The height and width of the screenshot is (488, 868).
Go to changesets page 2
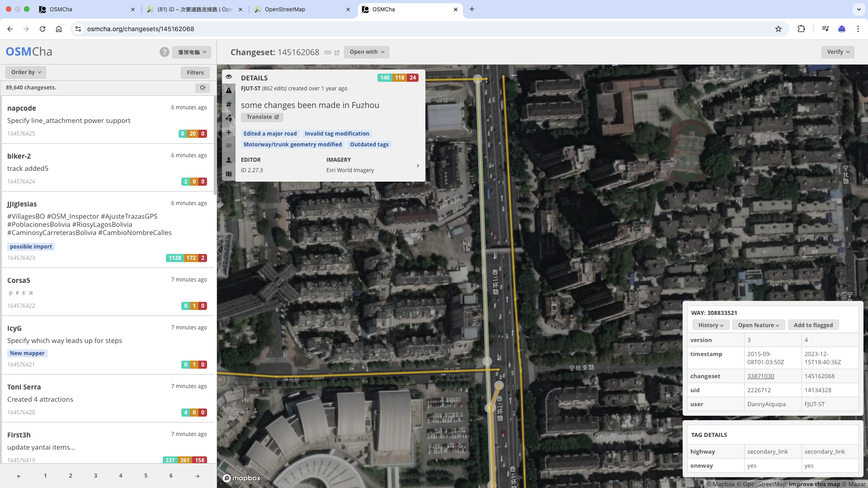tap(71, 476)
